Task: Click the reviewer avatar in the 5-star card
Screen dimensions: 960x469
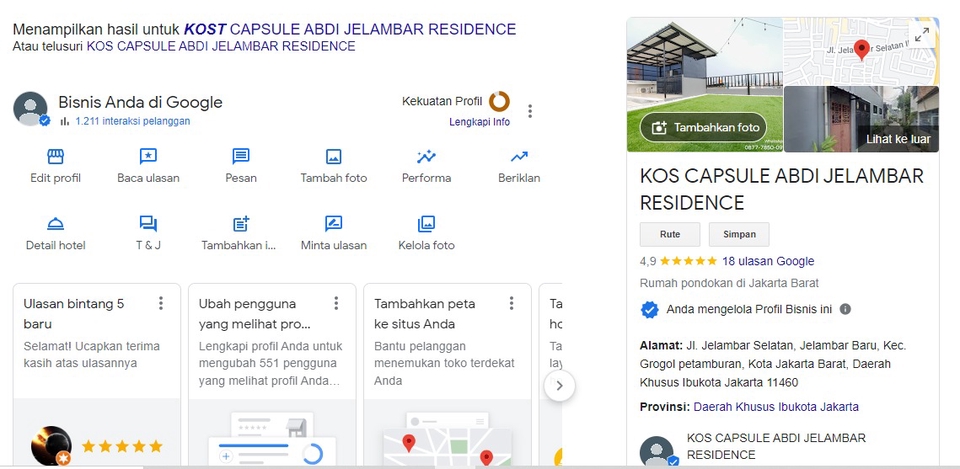Action: coord(50,445)
